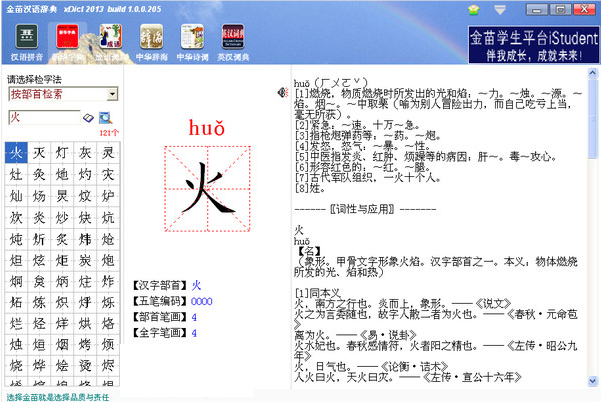This screenshot has width=601, height=402.
Task: Select the character 烫 in the grid
Action: click(85, 366)
